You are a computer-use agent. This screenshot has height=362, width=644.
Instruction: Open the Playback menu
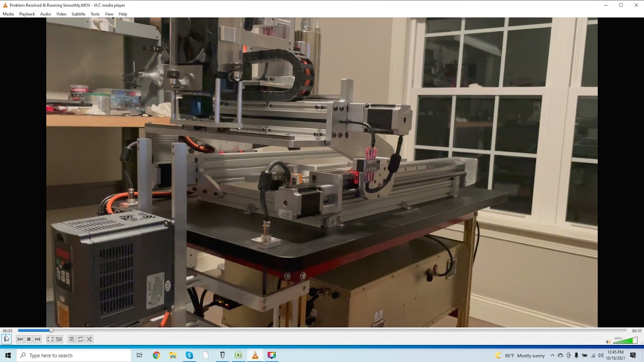(x=27, y=14)
